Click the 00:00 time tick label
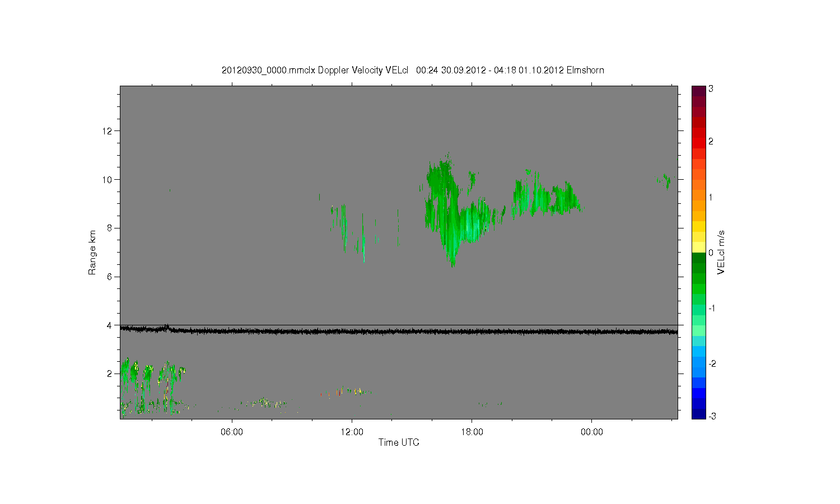840x504 pixels. [592, 432]
